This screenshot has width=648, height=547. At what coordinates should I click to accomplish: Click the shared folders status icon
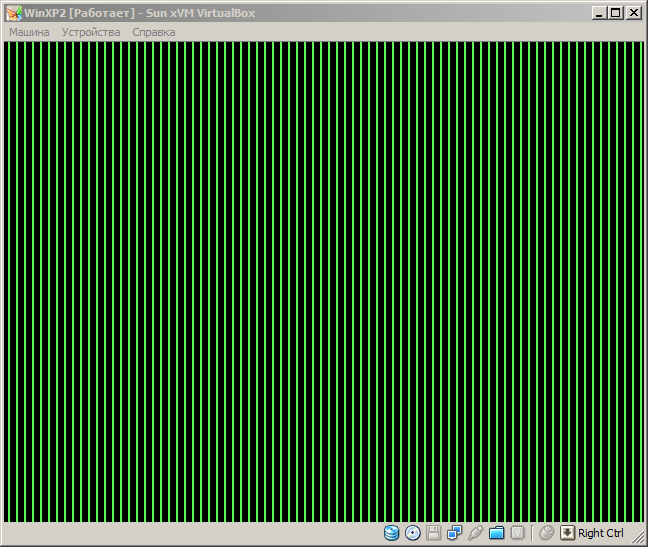tap(496, 533)
